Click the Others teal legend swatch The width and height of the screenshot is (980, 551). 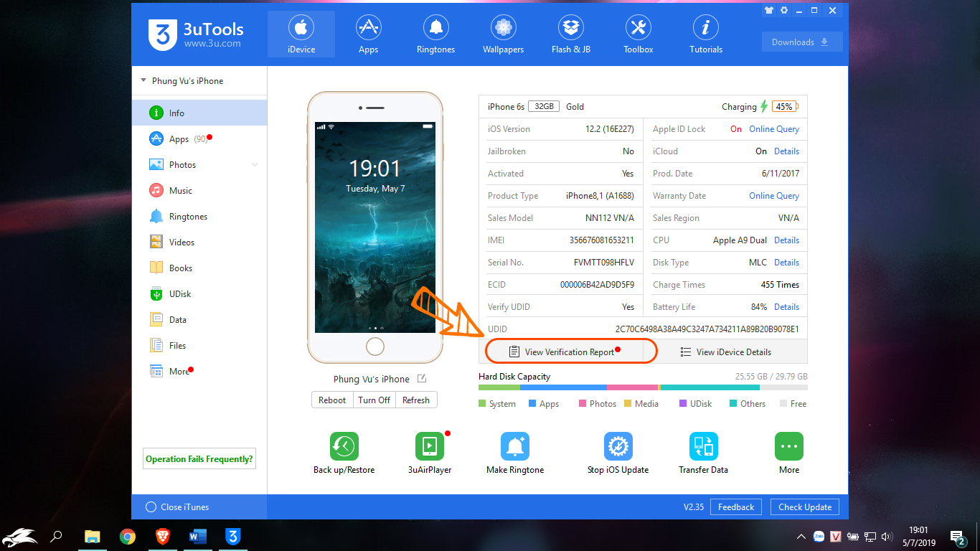733,404
